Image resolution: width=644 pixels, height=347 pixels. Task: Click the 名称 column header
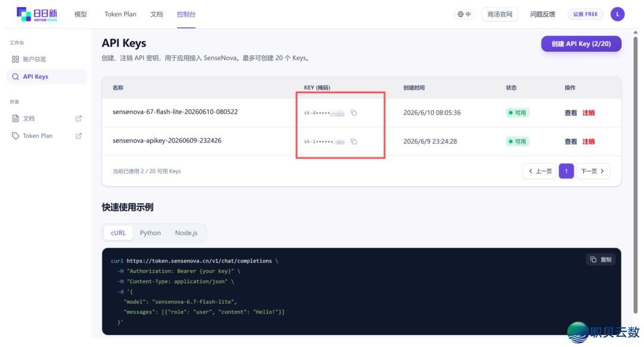point(118,88)
